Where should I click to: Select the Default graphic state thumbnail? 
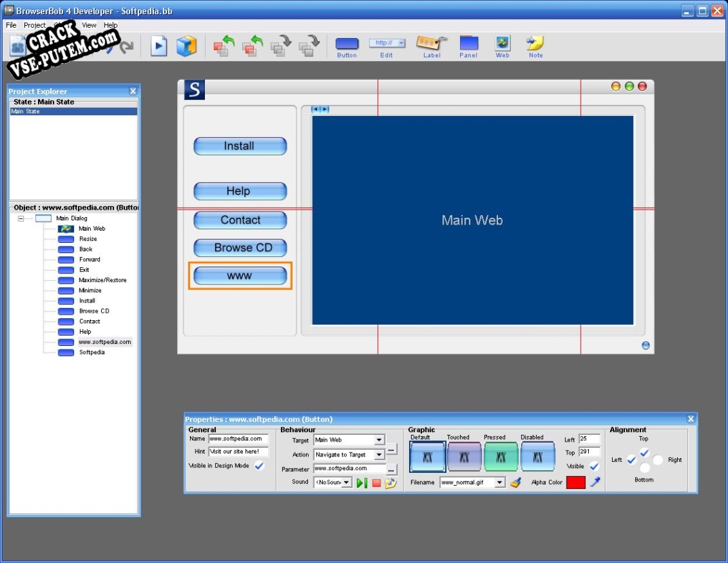pyautogui.click(x=427, y=457)
